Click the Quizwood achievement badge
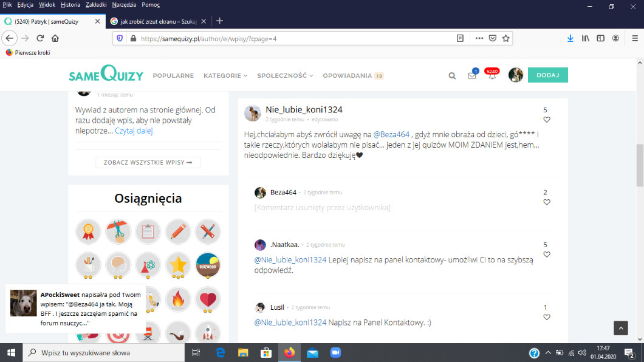The width and height of the screenshot is (644, 362). 208,265
